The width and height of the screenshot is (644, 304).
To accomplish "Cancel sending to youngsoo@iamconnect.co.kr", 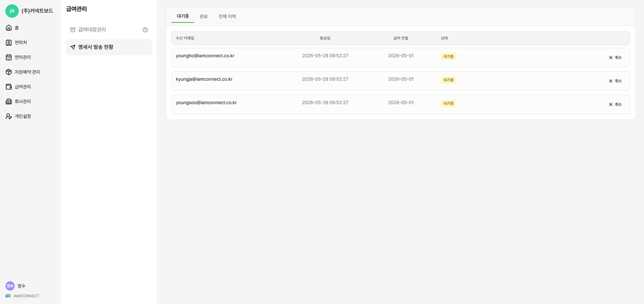I will click(x=615, y=105).
